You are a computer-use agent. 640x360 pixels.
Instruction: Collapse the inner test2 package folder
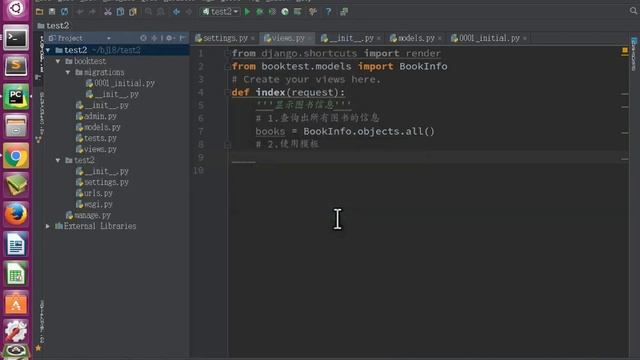point(58,160)
